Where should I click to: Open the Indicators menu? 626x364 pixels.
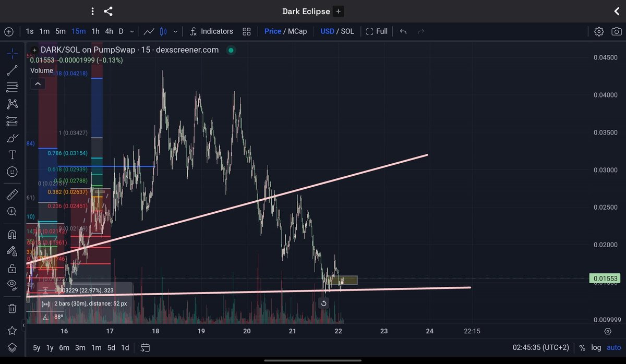[x=211, y=31]
